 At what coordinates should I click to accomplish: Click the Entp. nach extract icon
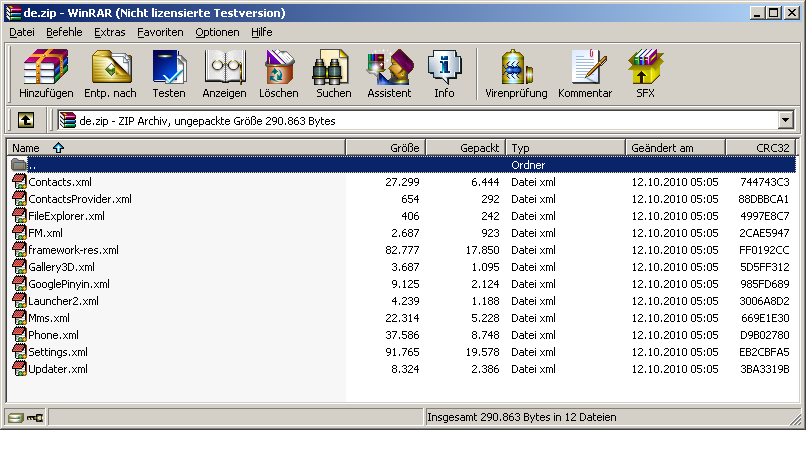click(x=111, y=66)
